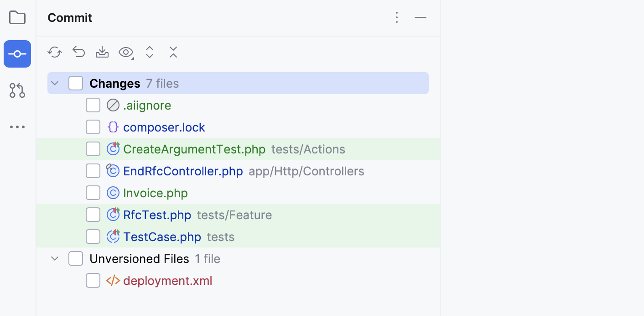This screenshot has height=316, width=644.
Task: Check the composer.lock checkbox
Action: point(93,127)
